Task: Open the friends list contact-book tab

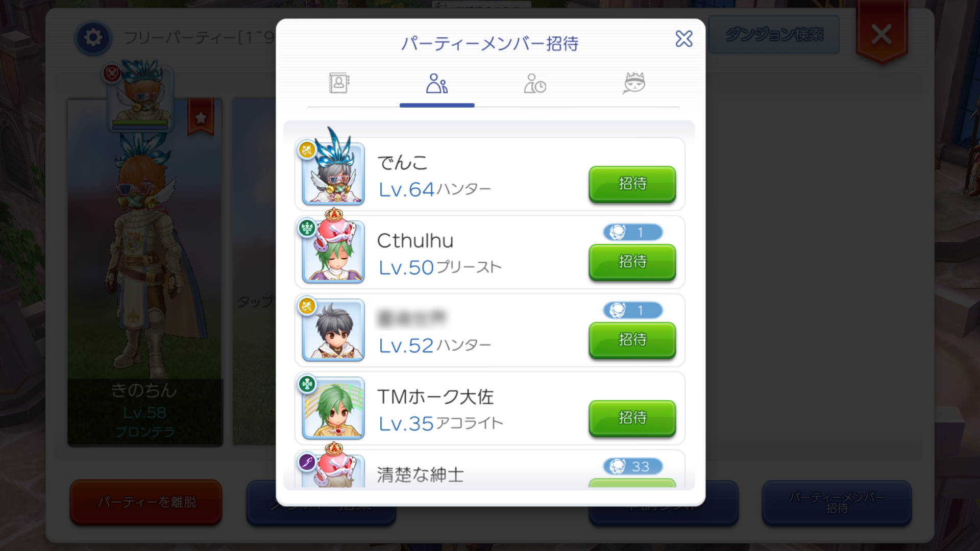Action: coord(339,83)
